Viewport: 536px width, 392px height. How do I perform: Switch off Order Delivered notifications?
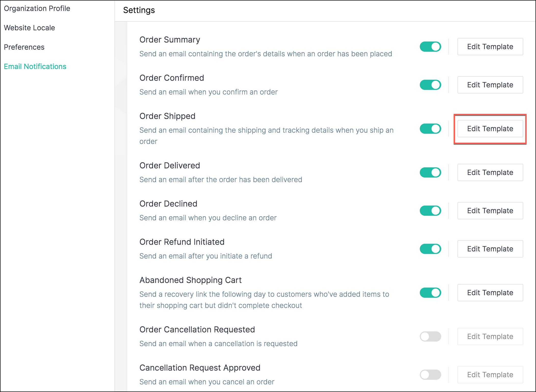tap(430, 173)
